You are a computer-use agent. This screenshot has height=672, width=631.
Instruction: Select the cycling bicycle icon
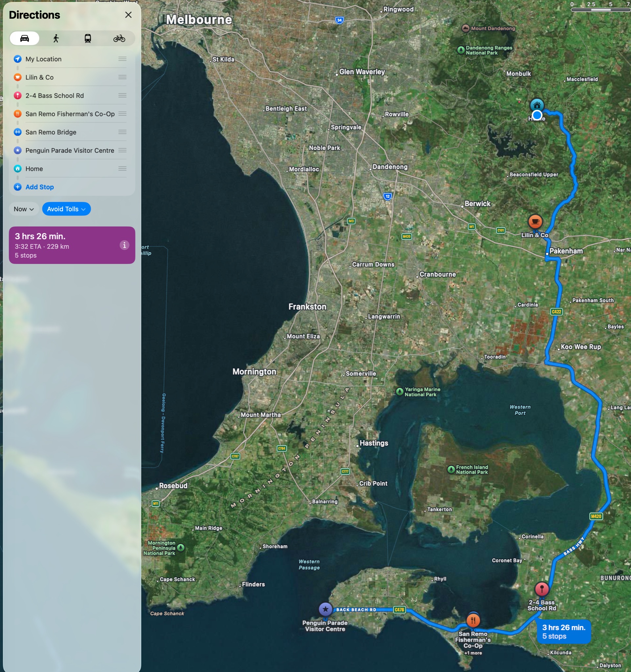(x=119, y=38)
